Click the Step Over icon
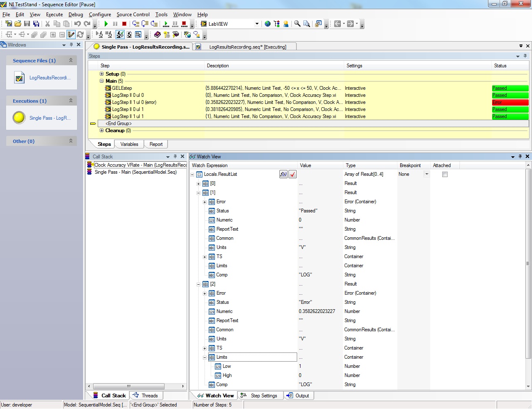532x409 pixels. [145, 24]
